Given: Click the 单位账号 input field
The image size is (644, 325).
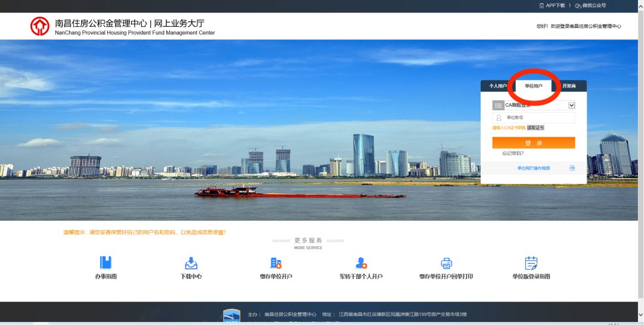Looking at the screenshot, I should [534, 117].
